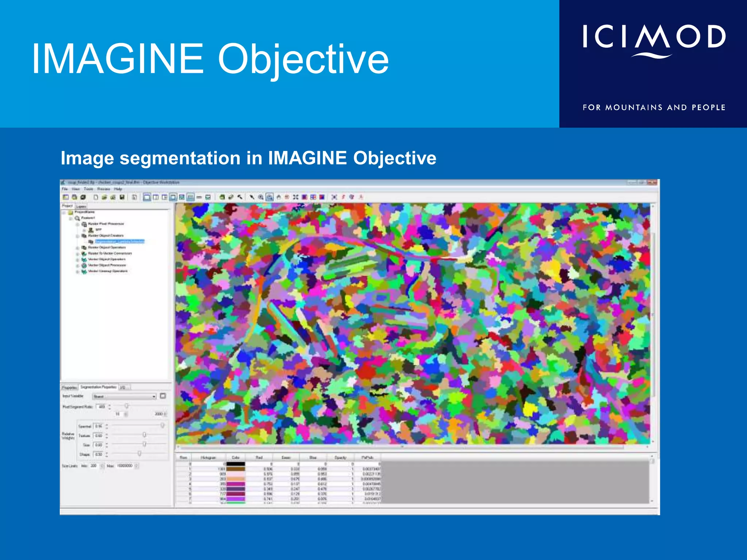Expand the Raster Object Operators tree node
Viewport: 747px width, 560px height.
[x=77, y=248]
